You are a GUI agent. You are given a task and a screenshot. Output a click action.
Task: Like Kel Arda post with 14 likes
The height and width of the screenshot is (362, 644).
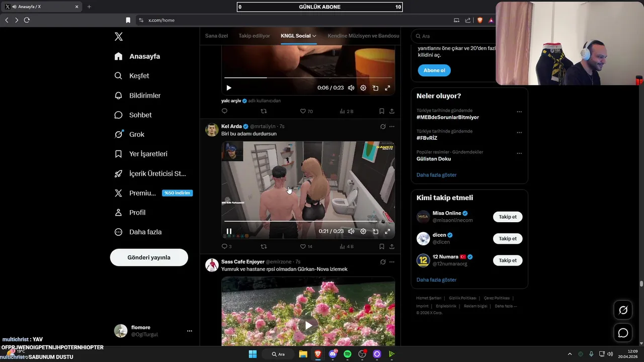(x=306, y=246)
